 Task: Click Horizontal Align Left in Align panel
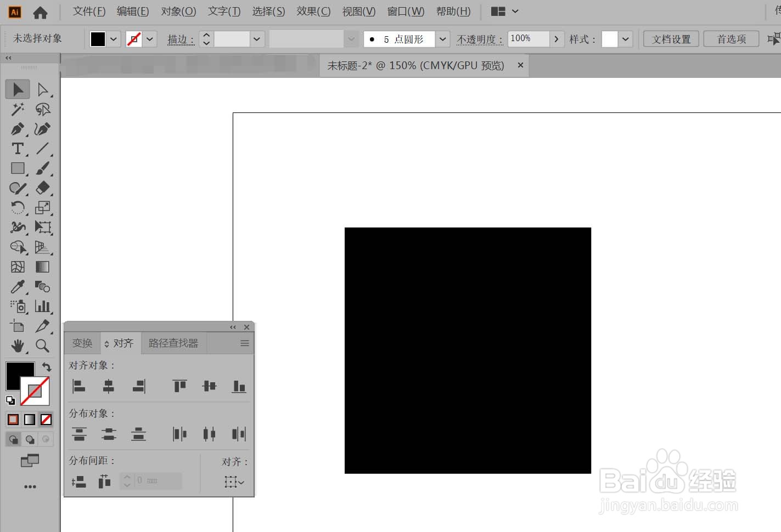(79, 387)
